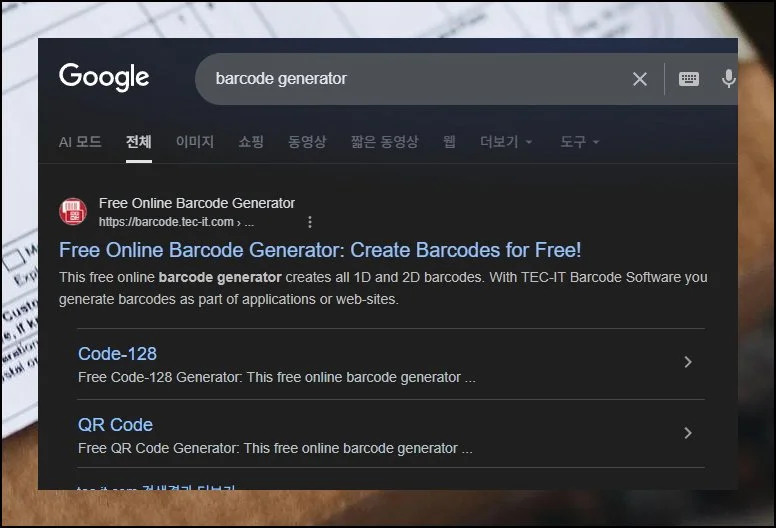Screen dimensions: 776x528
Task: Click the Google logo
Action: click(104, 78)
